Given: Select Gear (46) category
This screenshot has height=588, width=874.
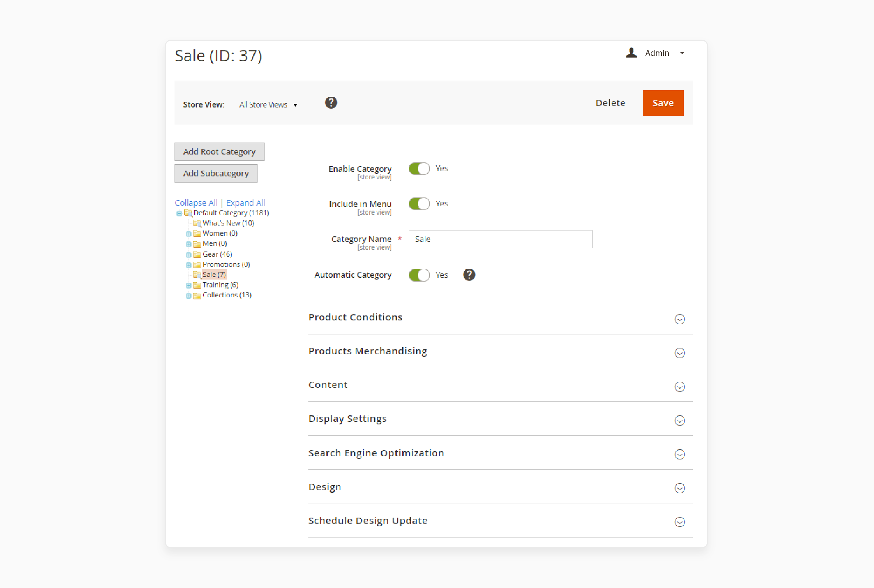Looking at the screenshot, I should click(217, 254).
